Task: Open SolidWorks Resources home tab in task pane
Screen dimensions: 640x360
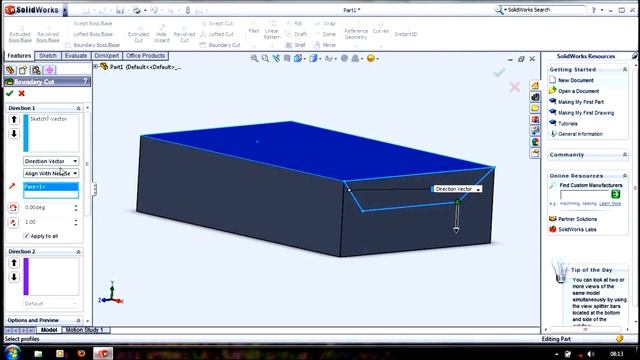Action: [535, 85]
